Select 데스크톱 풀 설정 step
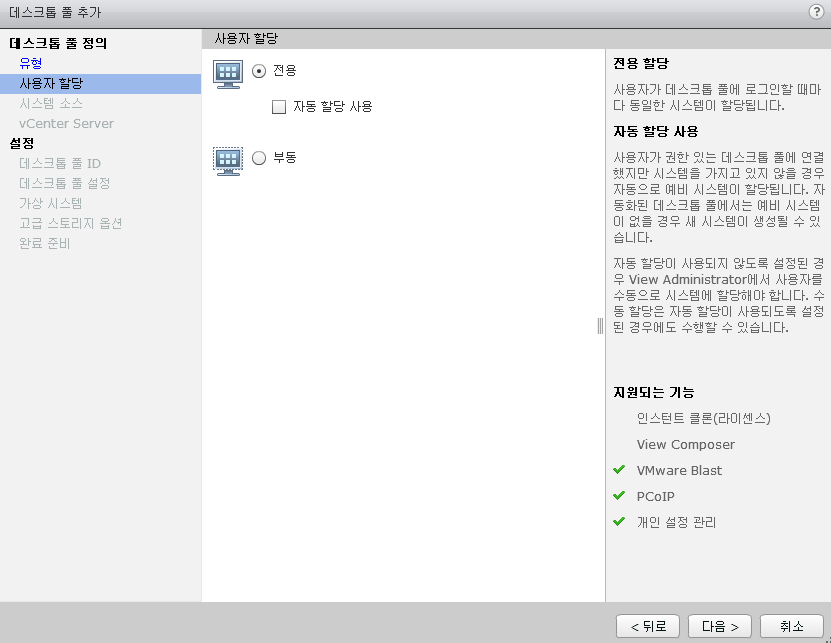 coord(65,183)
